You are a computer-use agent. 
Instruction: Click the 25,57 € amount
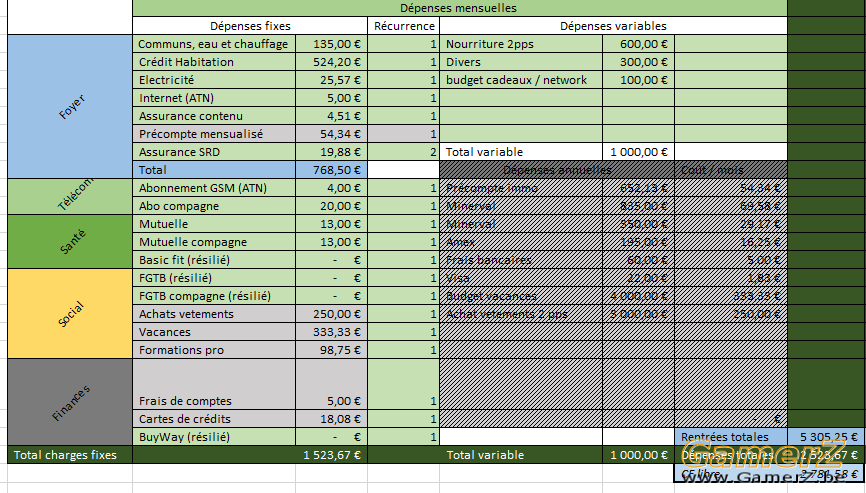click(331, 80)
